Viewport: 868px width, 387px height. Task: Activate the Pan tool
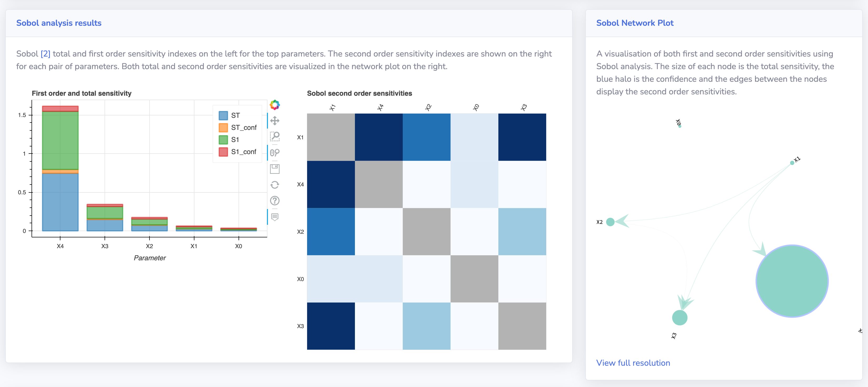[x=275, y=121]
